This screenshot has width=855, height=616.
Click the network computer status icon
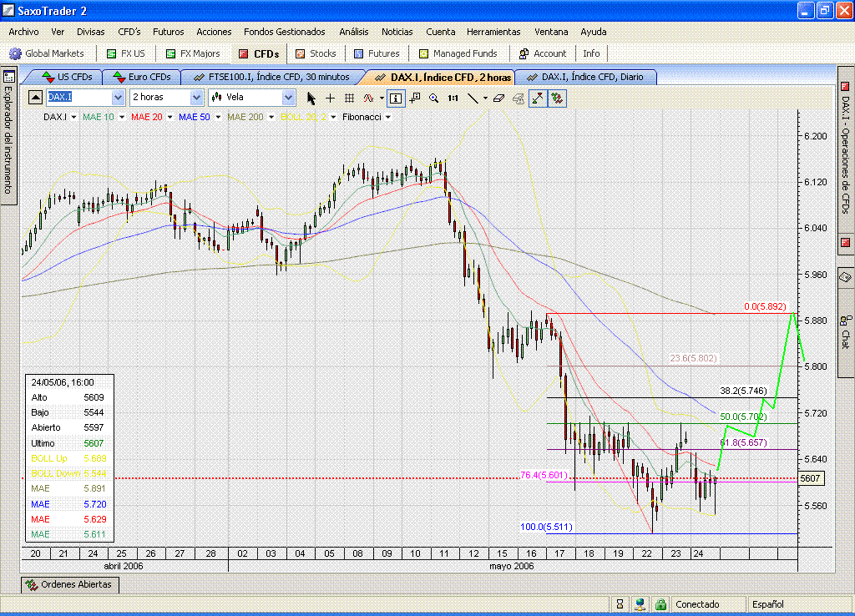coord(640,604)
